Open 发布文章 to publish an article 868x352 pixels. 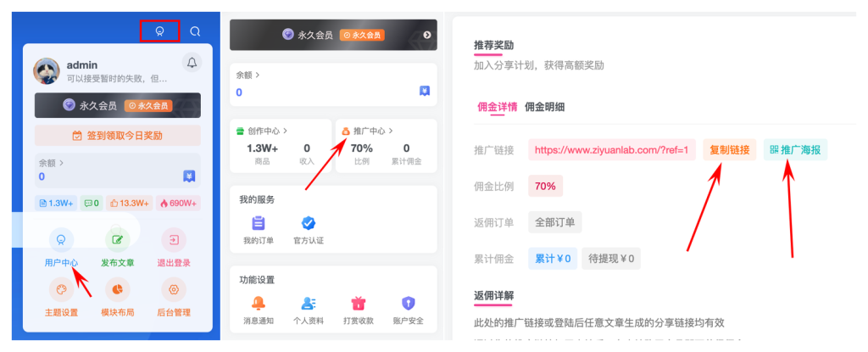coord(117,249)
